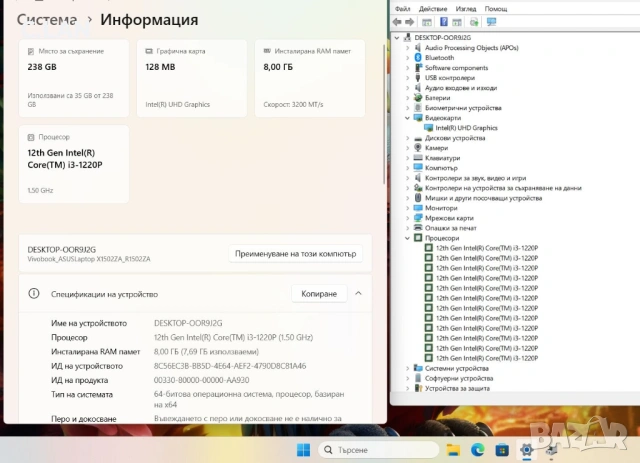
Task: Expand the USB контролери category
Action: (407, 77)
